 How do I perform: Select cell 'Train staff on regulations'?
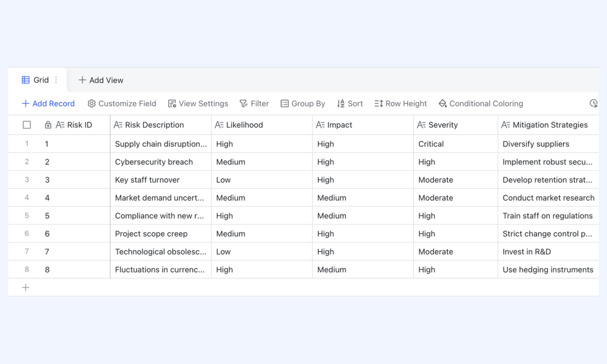click(x=548, y=216)
